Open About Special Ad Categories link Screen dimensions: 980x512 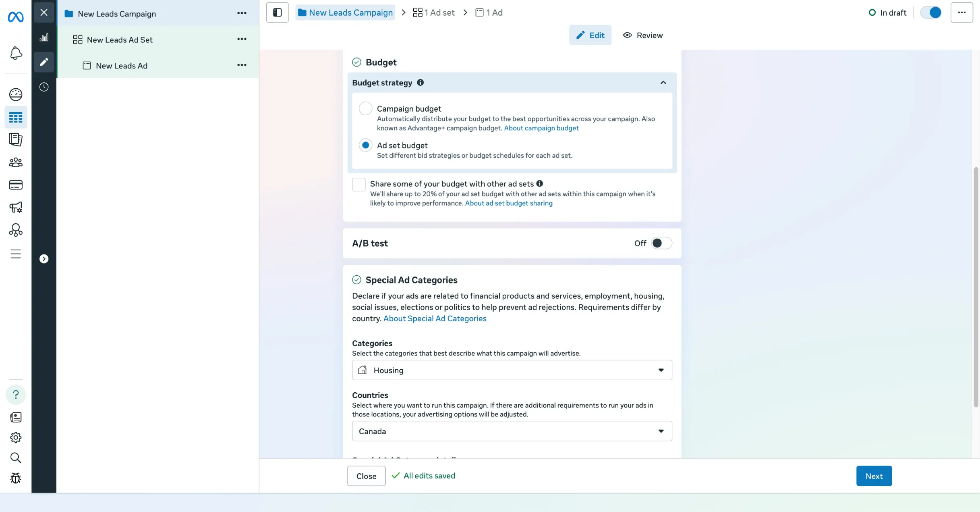point(435,318)
